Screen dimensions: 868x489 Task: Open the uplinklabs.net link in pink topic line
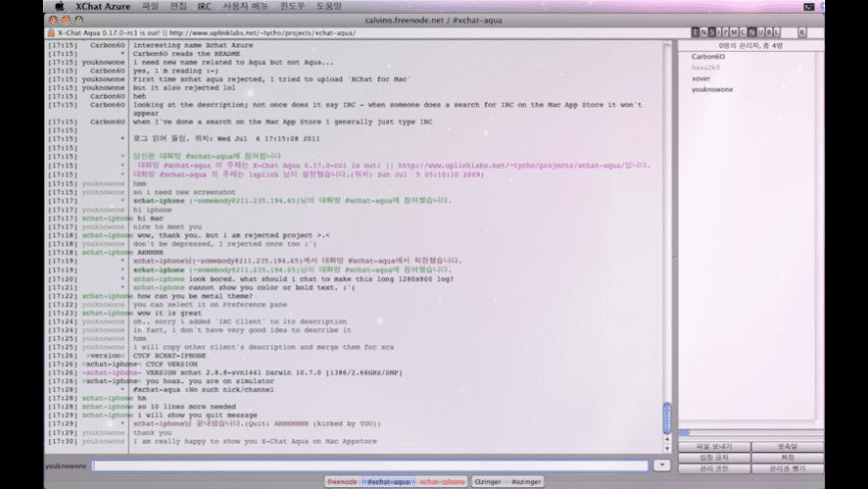pyautogui.click(x=511, y=165)
